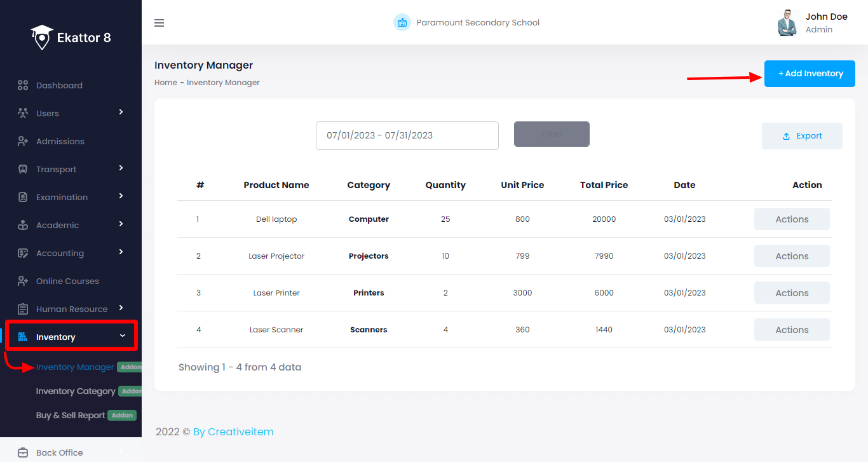Click the Online Courses icon

(x=23, y=281)
